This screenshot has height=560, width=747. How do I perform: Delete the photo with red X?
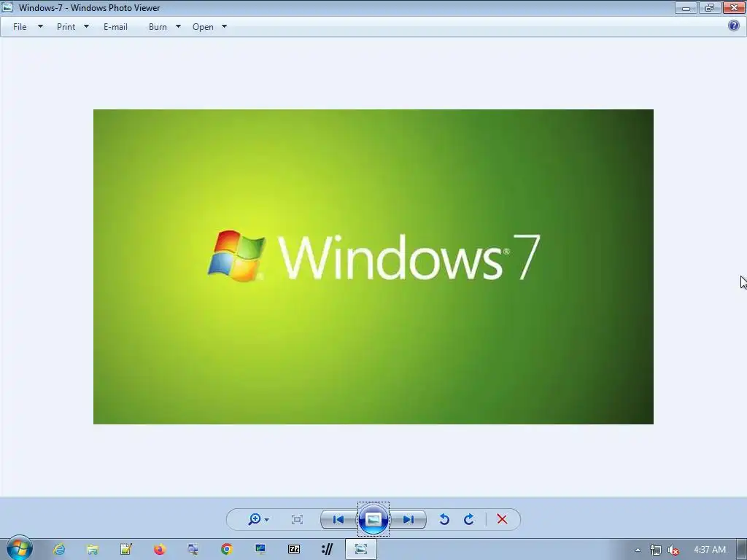point(502,519)
